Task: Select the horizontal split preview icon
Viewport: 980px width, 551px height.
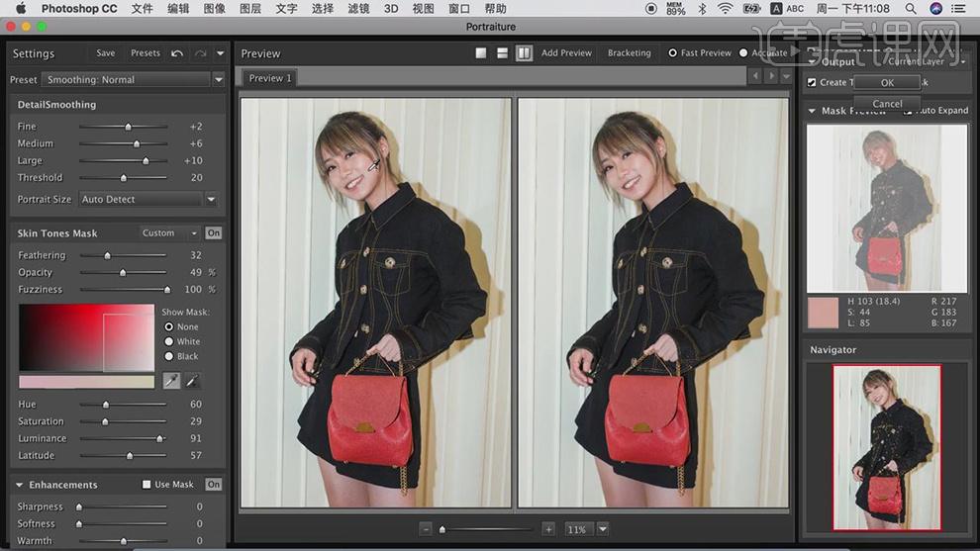Action: pyautogui.click(x=502, y=53)
